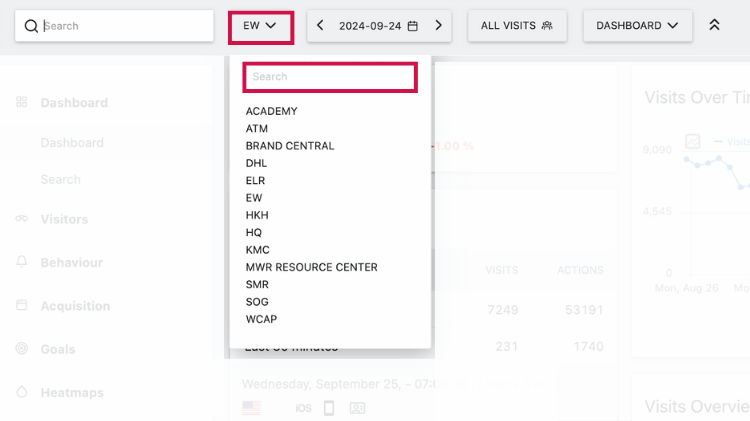This screenshot has width=750, height=421.
Task: Collapse the EW site selector dropdown
Action: point(260,26)
